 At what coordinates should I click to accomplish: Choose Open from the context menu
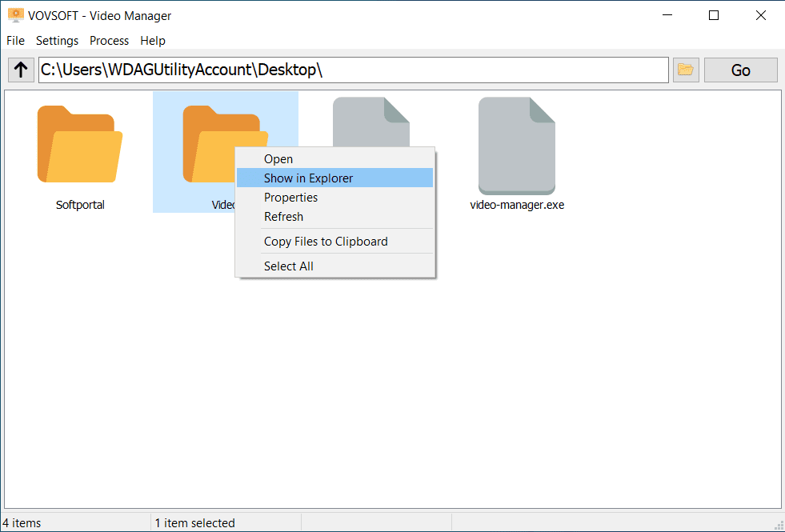(x=335, y=159)
